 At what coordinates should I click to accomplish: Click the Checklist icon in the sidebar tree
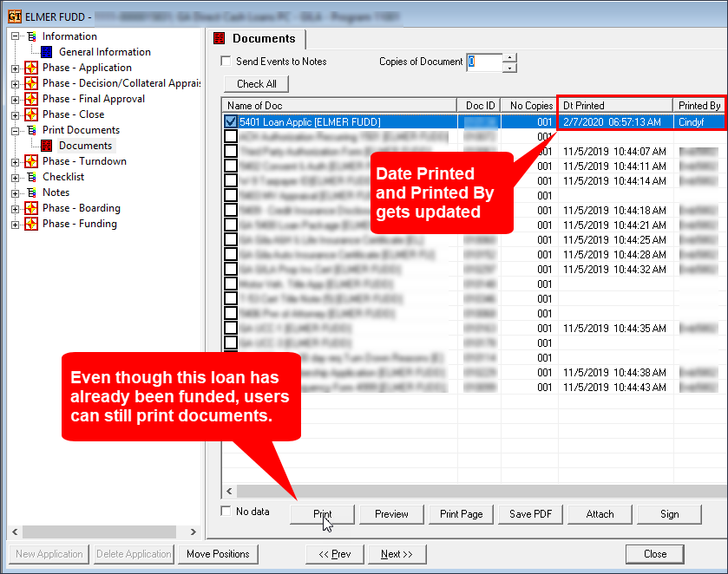pyautogui.click(x=33, y=177)
